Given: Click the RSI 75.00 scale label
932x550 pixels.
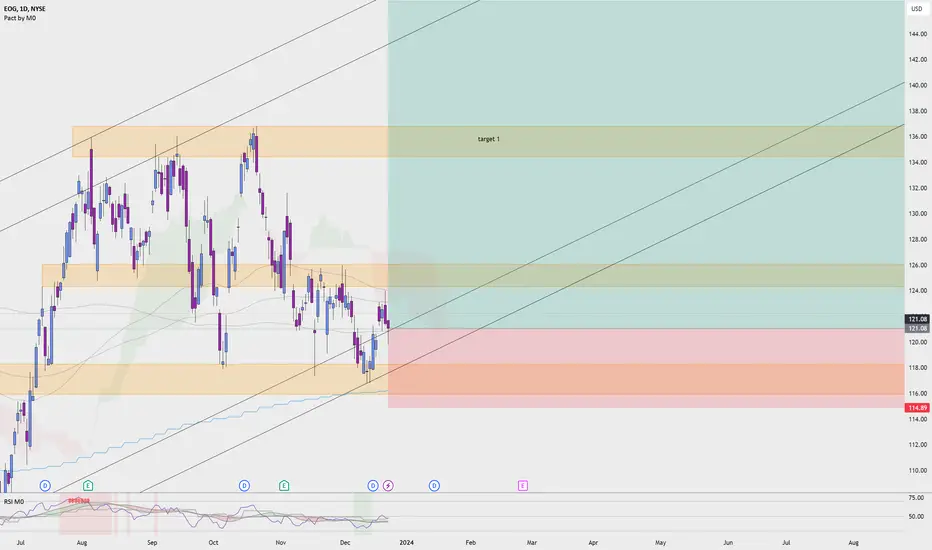Looking at the screenshot, I should (916, 498).
